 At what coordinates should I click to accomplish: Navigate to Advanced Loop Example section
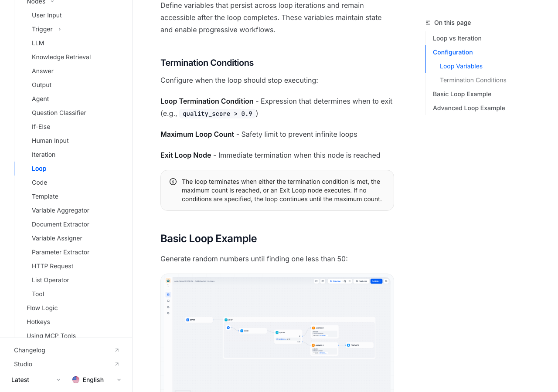tap(469, 108)
